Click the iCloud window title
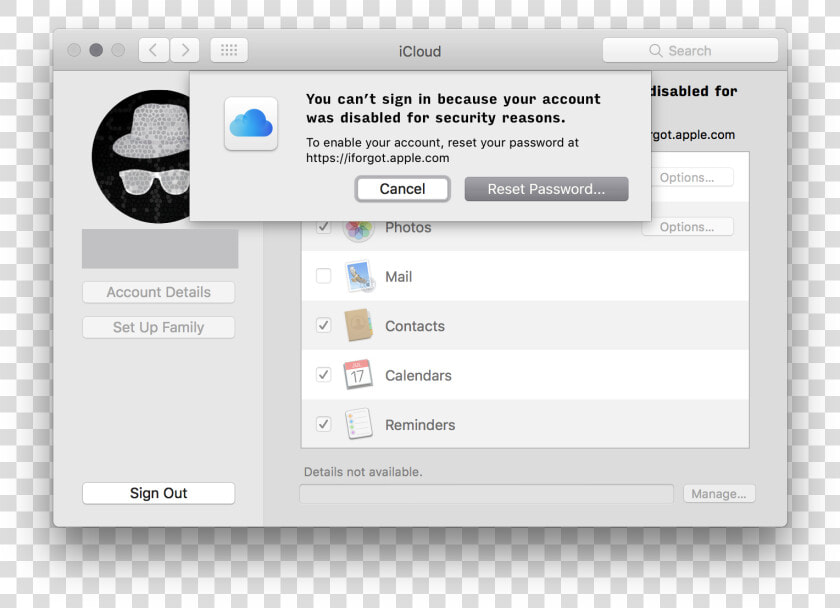The image size is (840, 608). click(420, 51)
